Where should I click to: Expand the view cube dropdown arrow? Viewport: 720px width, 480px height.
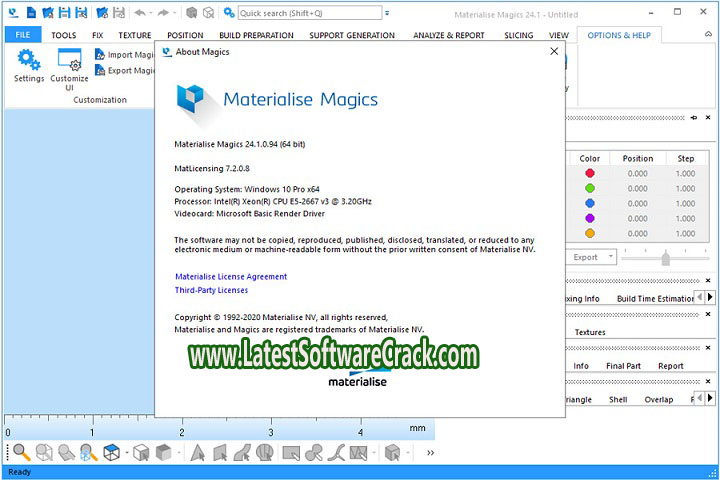click(126, 453)
